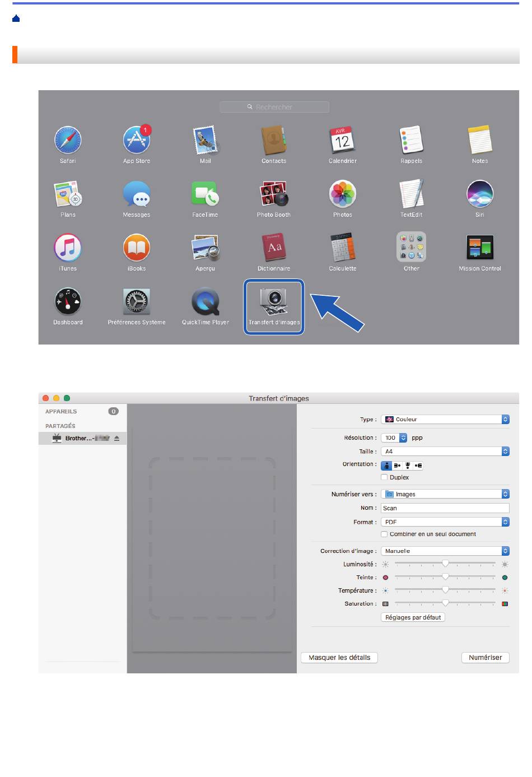Click the PARTAGÉS sidebar heading
Viewport: 532px width, 777px height.
[60, 426]
